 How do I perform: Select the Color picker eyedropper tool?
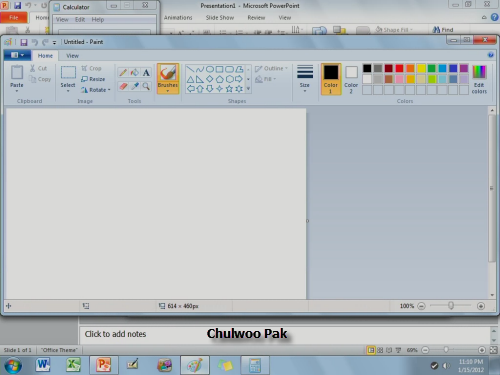(x=135, y=86)
